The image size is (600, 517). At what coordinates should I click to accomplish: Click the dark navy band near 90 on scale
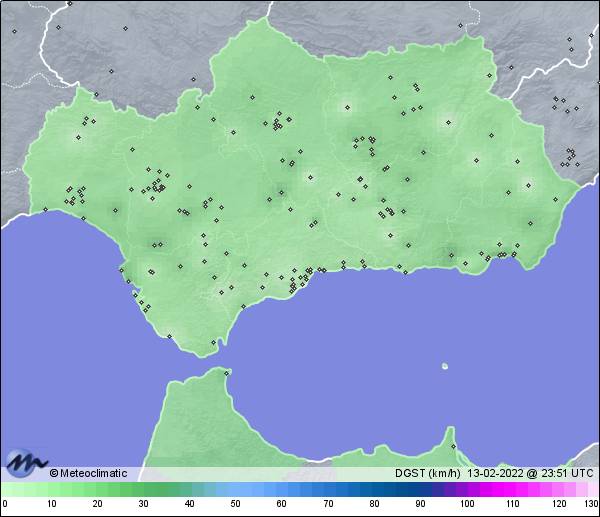tap(420, 489)
